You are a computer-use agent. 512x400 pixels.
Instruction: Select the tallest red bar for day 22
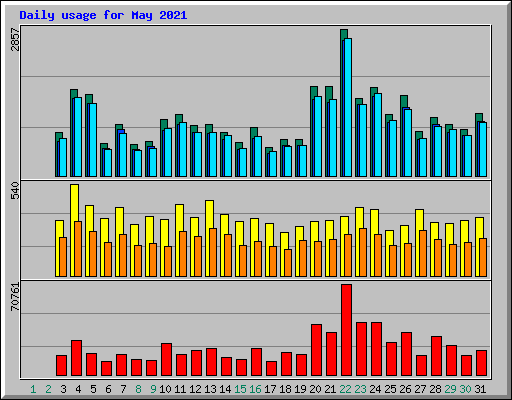[x=346, y=330]
